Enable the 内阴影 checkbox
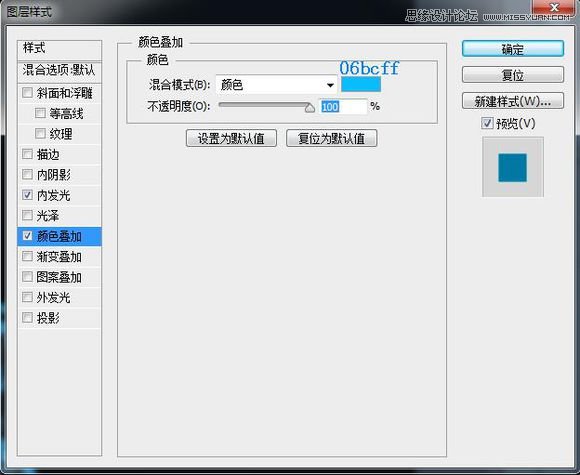 point(27,174)
